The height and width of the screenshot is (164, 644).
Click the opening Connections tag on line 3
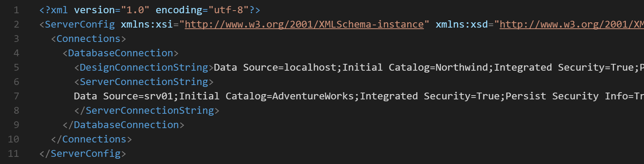88,39
